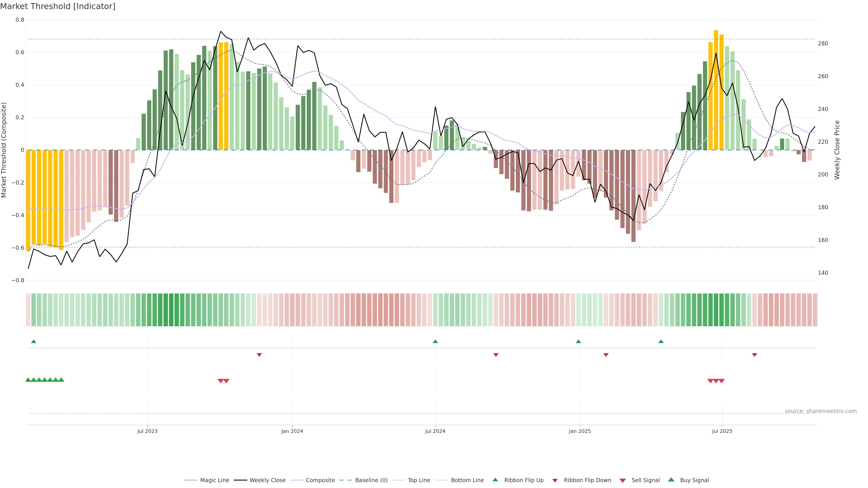Click the green flip-up triangle near Jan 2025
The width and height of the screenshot is (868, 488).
[x=579, y=342]
